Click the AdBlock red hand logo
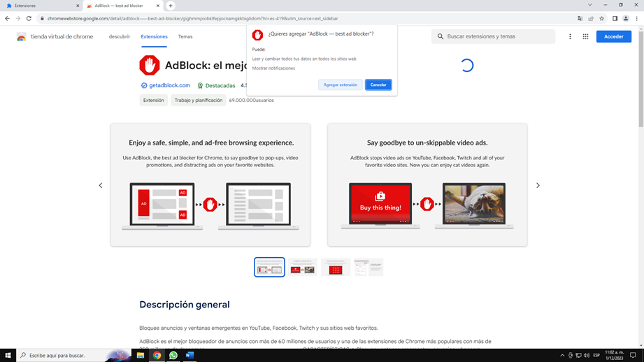This screenshot has height=362, width=644. coord(150,65)
